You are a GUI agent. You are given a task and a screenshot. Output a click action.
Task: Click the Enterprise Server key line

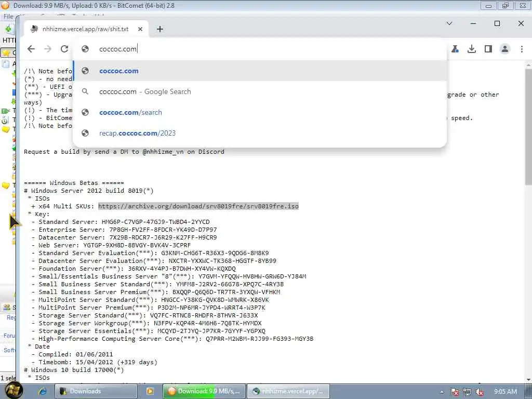point(124,230)
